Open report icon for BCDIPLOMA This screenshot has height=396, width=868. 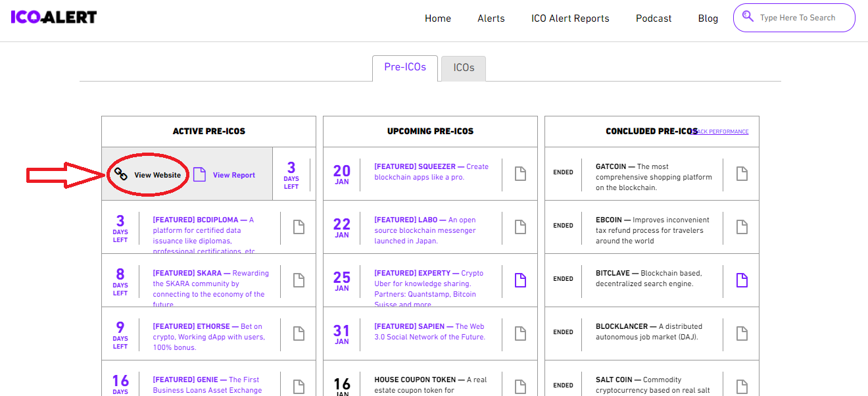pyautogui.click(x=299, y=227)
